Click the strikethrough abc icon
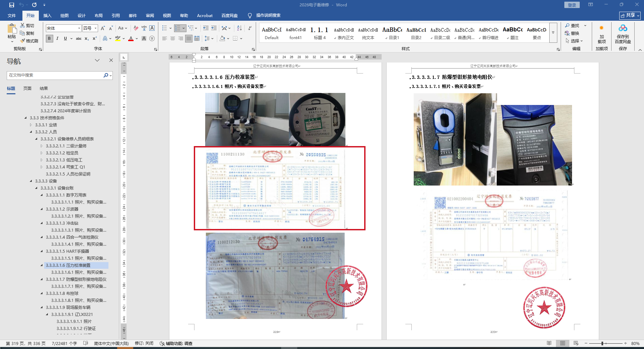This screenshot has height=349, width=644. click(79, 38)
